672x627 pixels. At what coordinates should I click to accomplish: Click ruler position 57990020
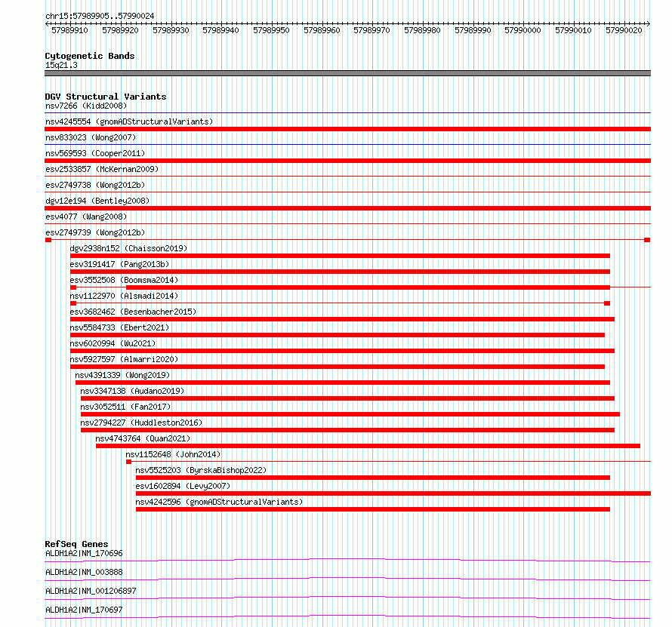tap(624, 30)
